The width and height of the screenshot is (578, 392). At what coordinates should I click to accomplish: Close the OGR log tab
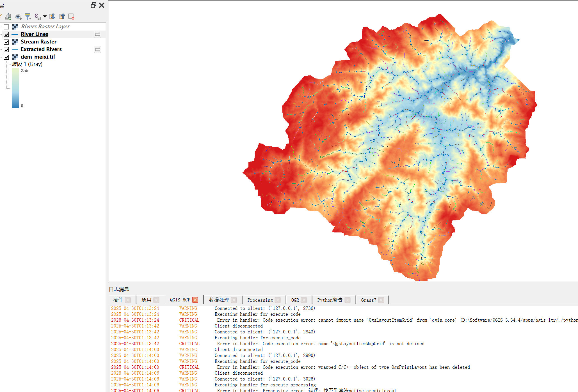pyautogui.click(x=304, y=300)
